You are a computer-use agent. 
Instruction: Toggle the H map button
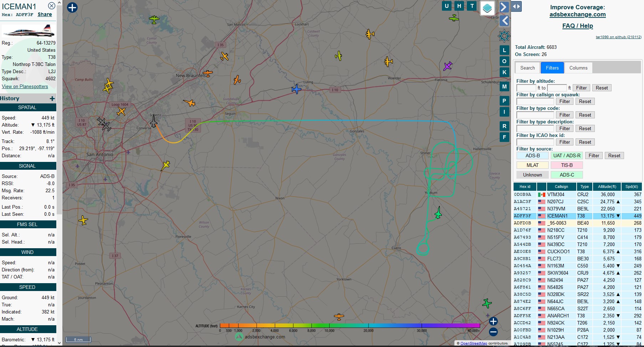459,6
